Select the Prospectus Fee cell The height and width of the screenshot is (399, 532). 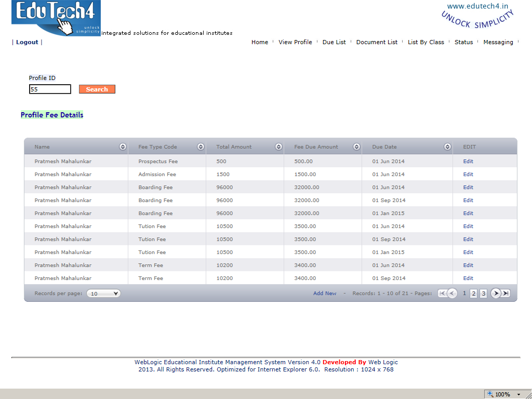click(158, 161)
